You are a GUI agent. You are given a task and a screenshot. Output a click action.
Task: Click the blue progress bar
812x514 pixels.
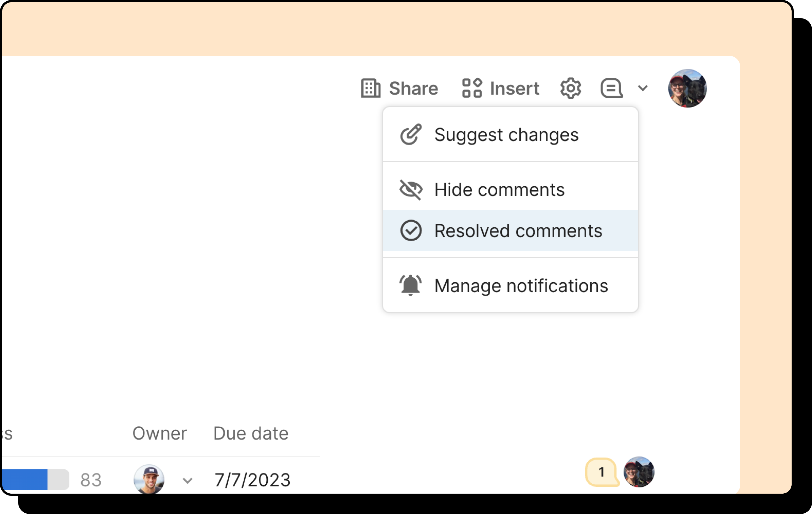point(25,479)
